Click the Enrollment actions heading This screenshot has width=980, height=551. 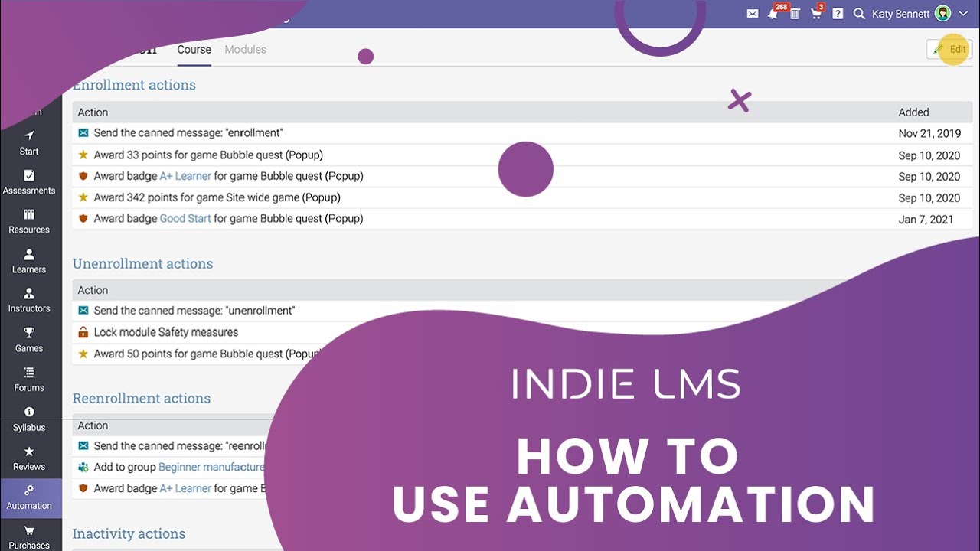[134, 85]
